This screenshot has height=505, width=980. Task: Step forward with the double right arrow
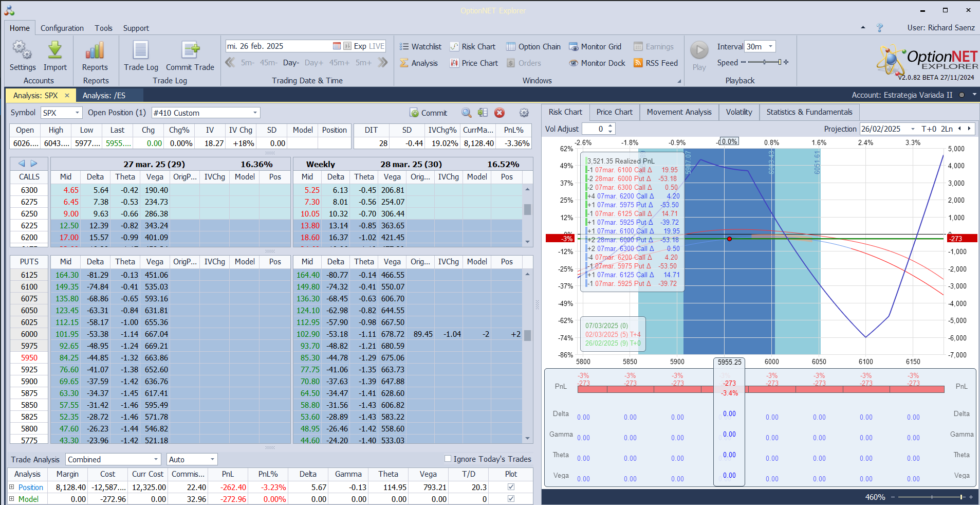click(382, 63)
